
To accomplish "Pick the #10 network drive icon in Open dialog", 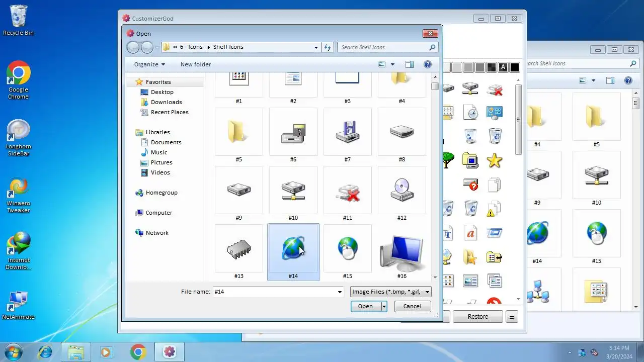I will click(293, 194).
